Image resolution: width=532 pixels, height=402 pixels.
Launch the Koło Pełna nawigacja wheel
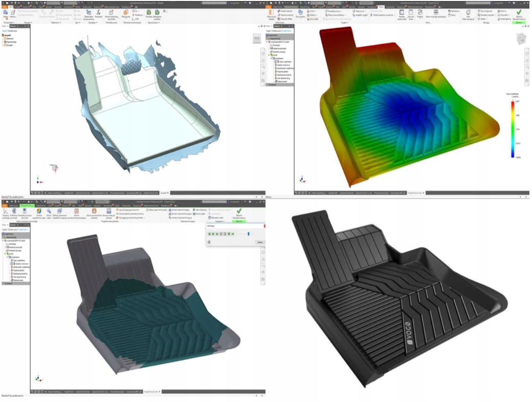coord(469,13)
